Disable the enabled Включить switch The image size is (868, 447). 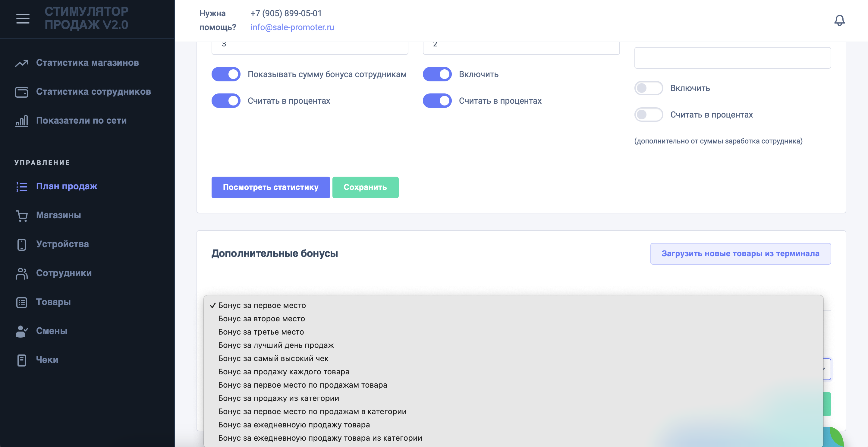click(x=437, y=74)
